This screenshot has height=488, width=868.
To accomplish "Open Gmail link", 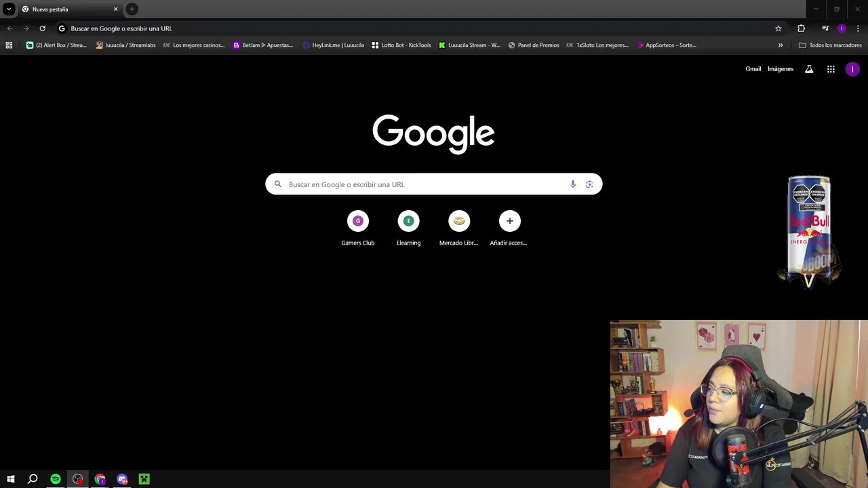I will click(753, 69).
